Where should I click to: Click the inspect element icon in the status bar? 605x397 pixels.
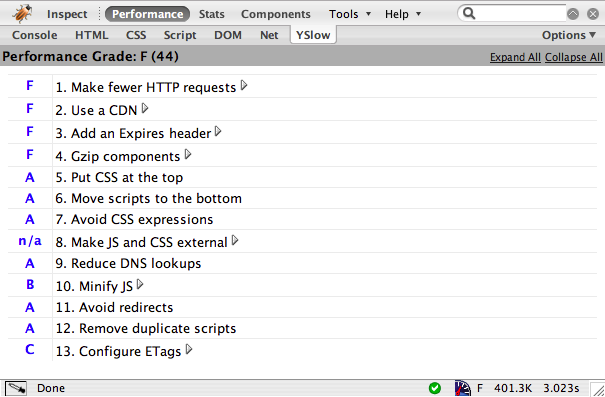click(x=16, y=388)
